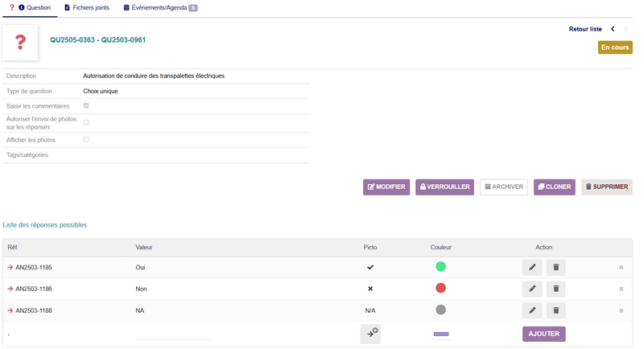Click the Couleur column header

click(x=440, y=248)
